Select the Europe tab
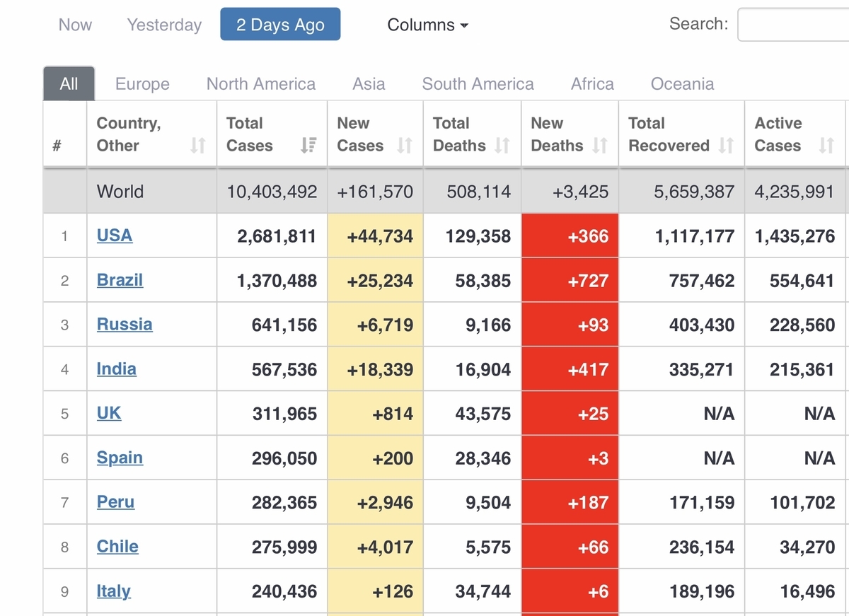Image resolution: width=849 pixels, height=616 pixels. 142,84
